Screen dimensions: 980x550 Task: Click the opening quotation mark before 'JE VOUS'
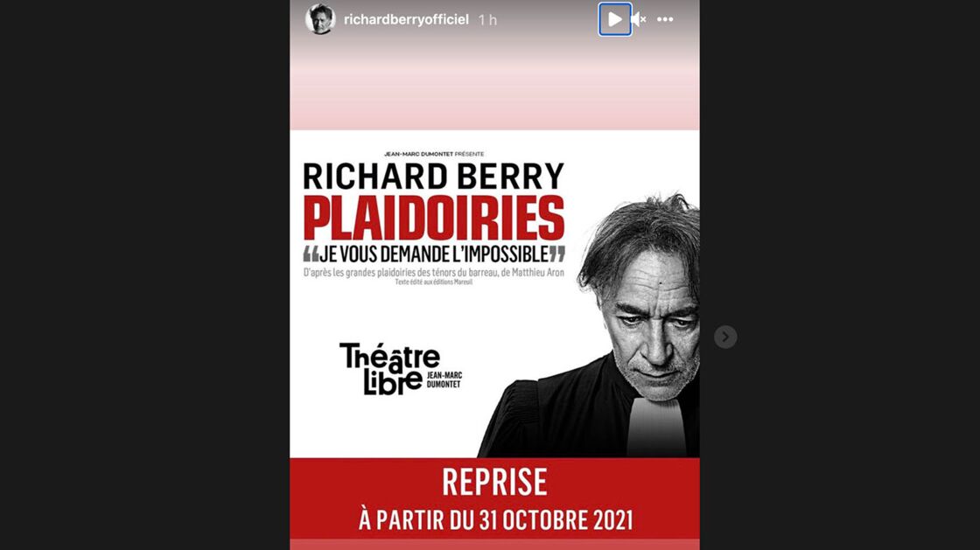311,253
